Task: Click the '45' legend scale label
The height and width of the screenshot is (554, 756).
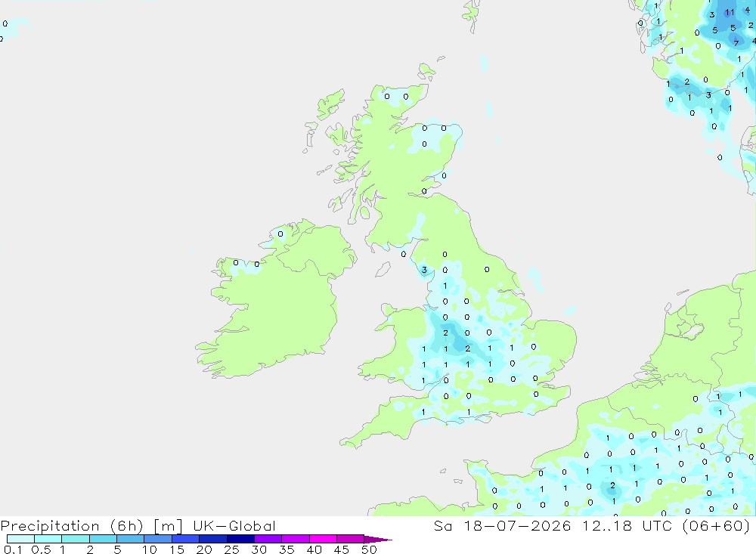Action: [x=342, y=549]
